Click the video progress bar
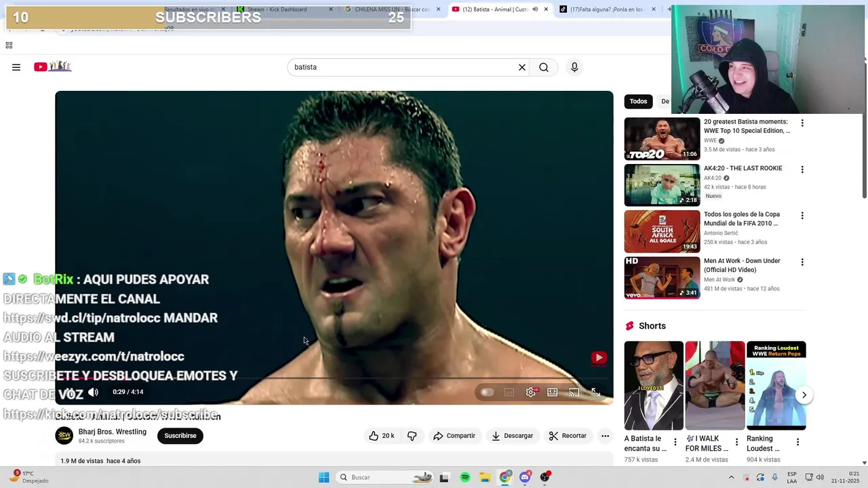 pyautogui.click(x=334, y=379)
